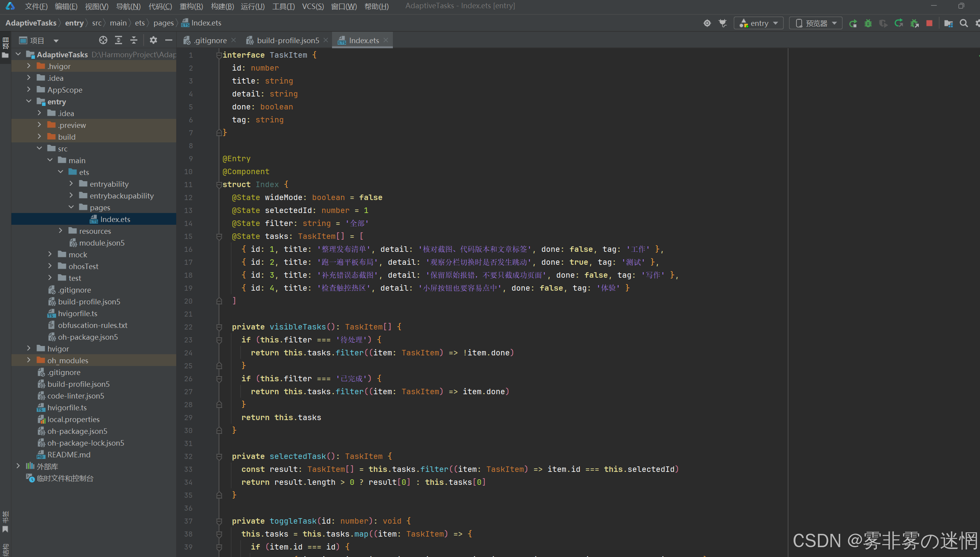Hide the project panel with minus icon

[169, 40]
